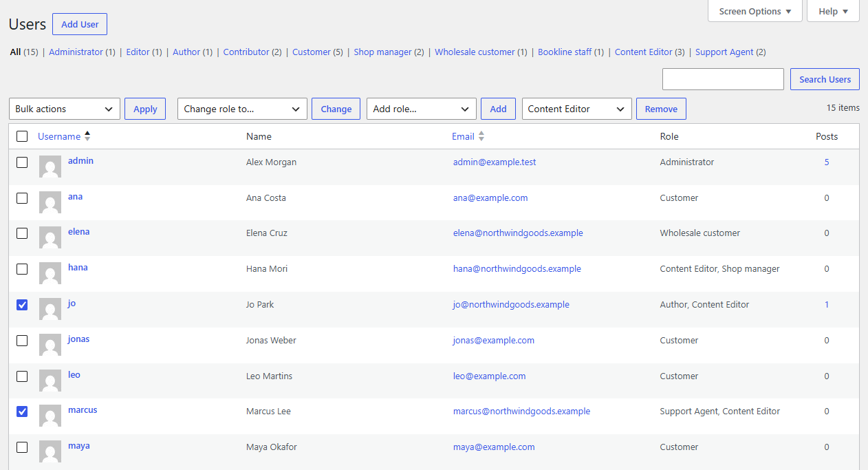Viewport: 868px width, 470px height.
Task: Click the Search Users button
Action: (825, 79)
